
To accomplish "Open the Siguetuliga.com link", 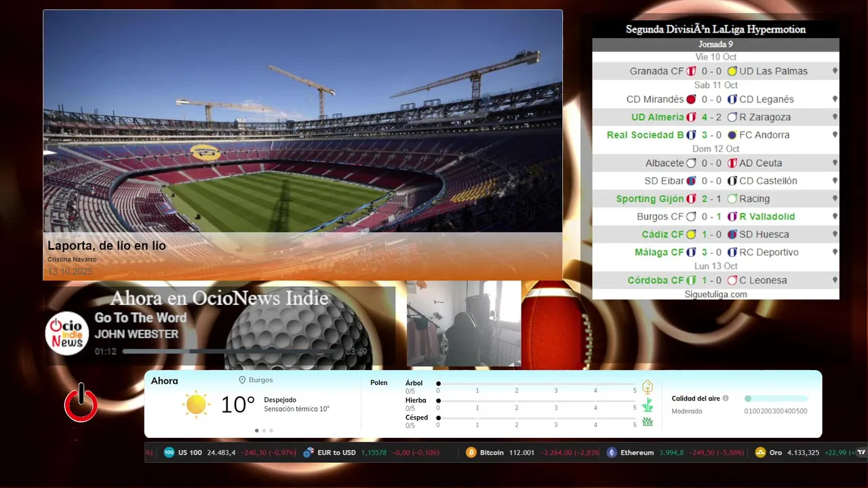I will [x=715, y=294].
